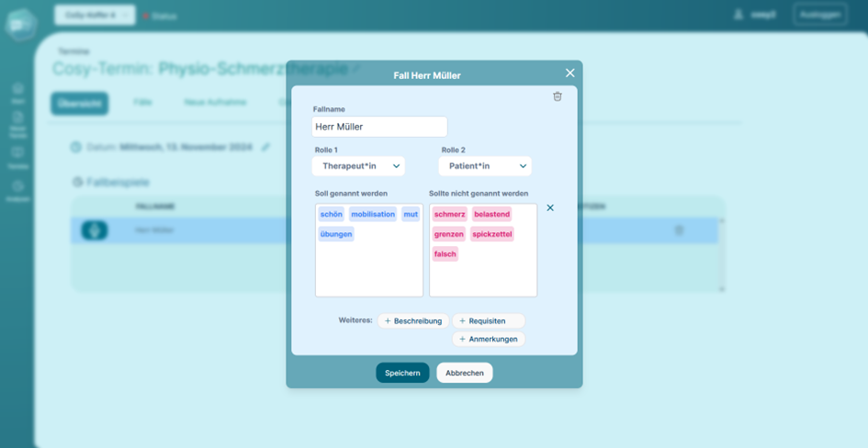Click the Start icon in the left sidebar

[x=17, y=90]
